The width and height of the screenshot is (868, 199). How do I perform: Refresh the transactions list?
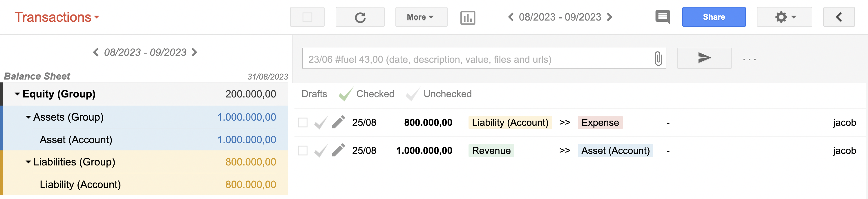click(x=360, y=17)
